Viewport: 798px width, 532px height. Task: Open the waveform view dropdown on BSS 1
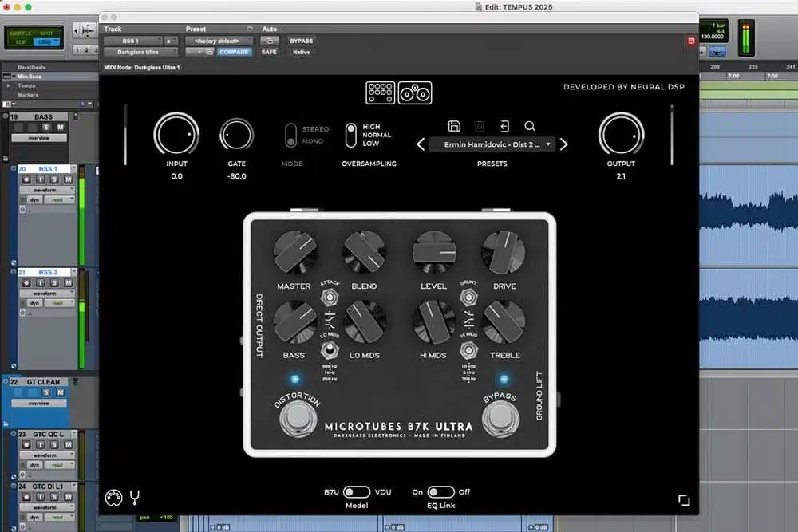click(47, 190)
